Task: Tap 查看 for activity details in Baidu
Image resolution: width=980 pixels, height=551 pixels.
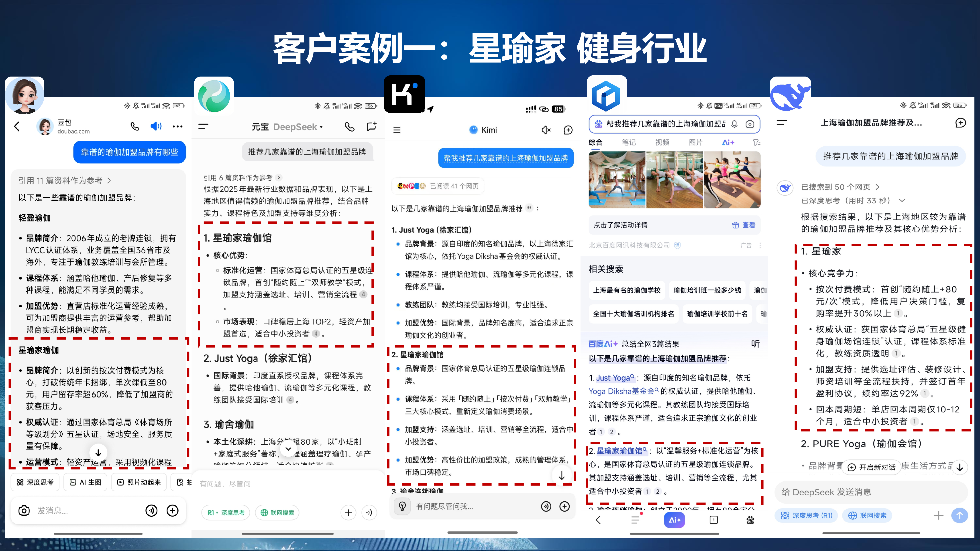Action: [x=744, y=225]
